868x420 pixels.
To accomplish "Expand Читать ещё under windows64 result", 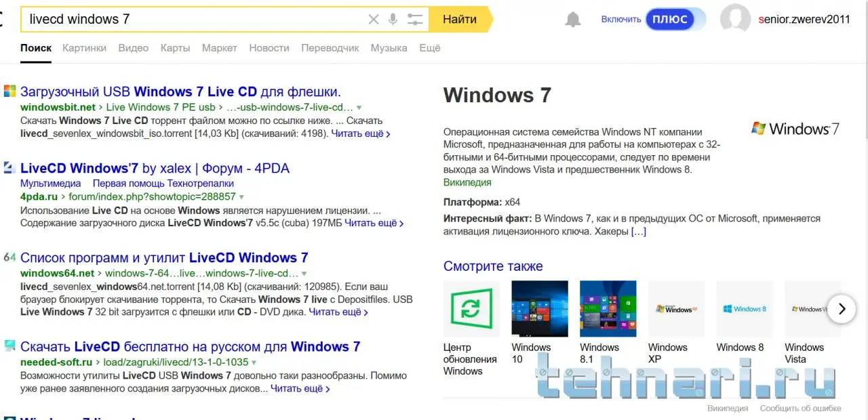I will pos(338,312).
